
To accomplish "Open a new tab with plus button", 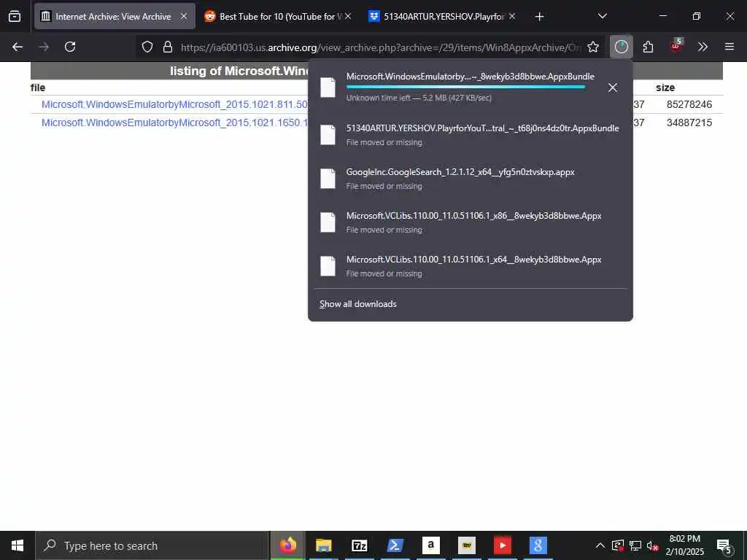I will tap(539, 17).
